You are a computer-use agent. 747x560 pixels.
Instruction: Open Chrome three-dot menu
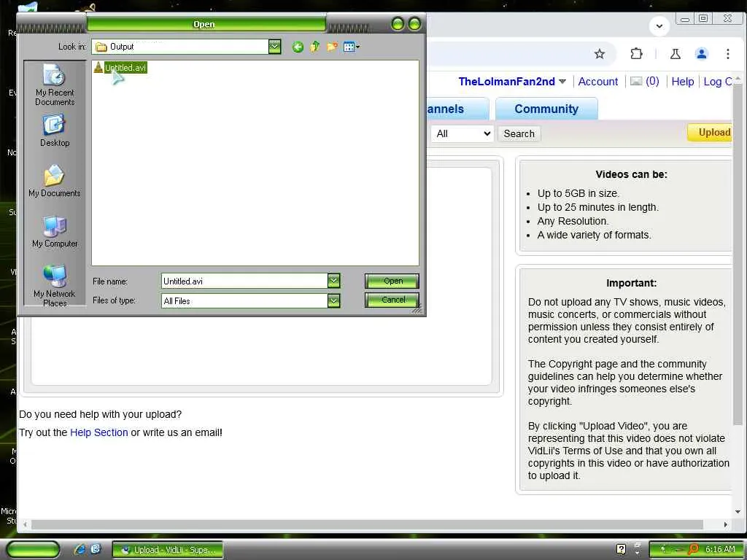[x=727, y=54]
